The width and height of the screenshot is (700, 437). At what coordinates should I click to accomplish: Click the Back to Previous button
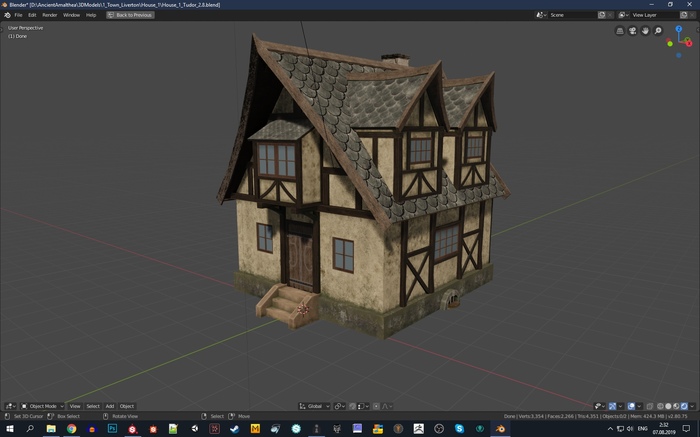(131, 15)
